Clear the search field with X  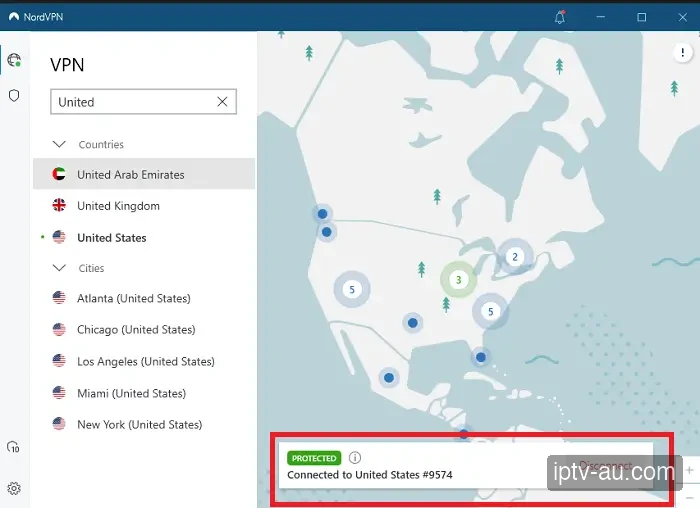[x=222, y=102]
